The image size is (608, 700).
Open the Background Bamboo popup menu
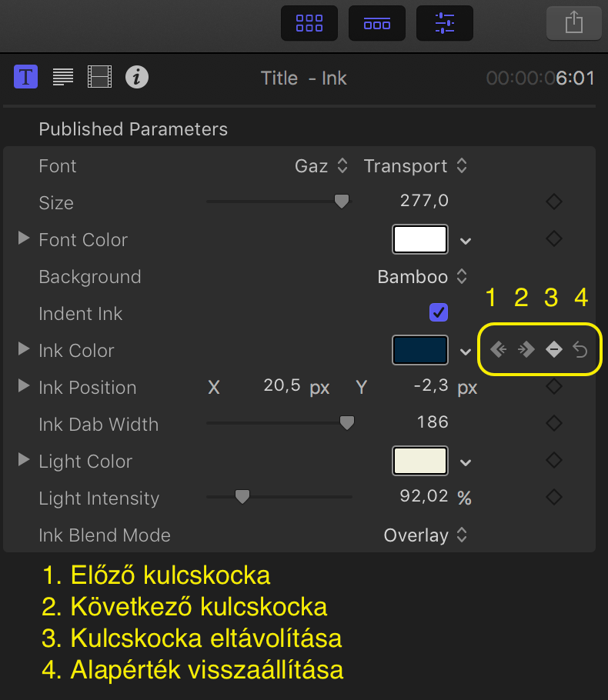(x=423, y=277)
